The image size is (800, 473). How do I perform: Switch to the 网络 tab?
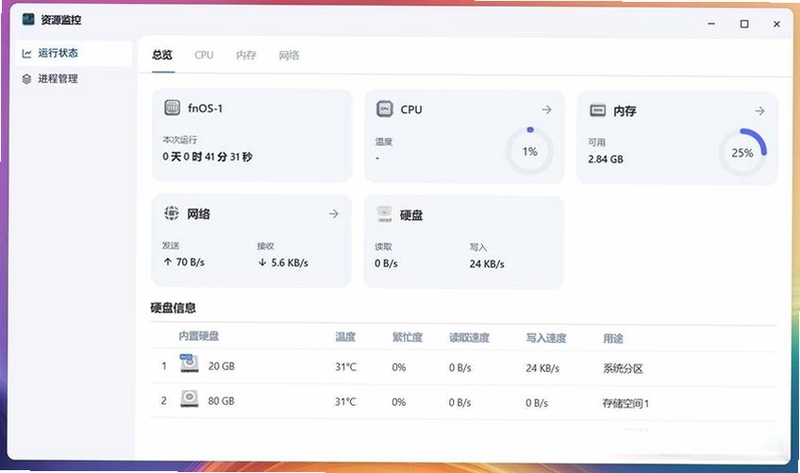coord(289,55)
